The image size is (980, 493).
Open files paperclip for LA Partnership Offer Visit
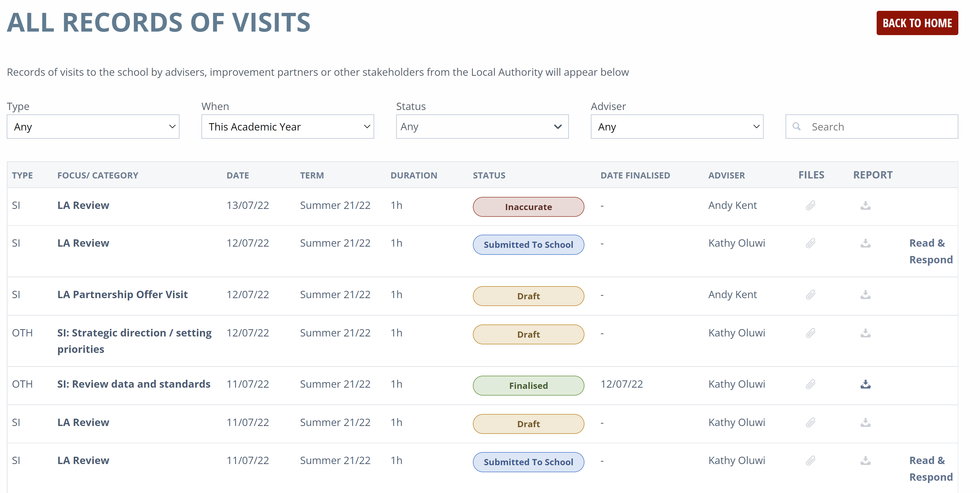pos(810,295)
